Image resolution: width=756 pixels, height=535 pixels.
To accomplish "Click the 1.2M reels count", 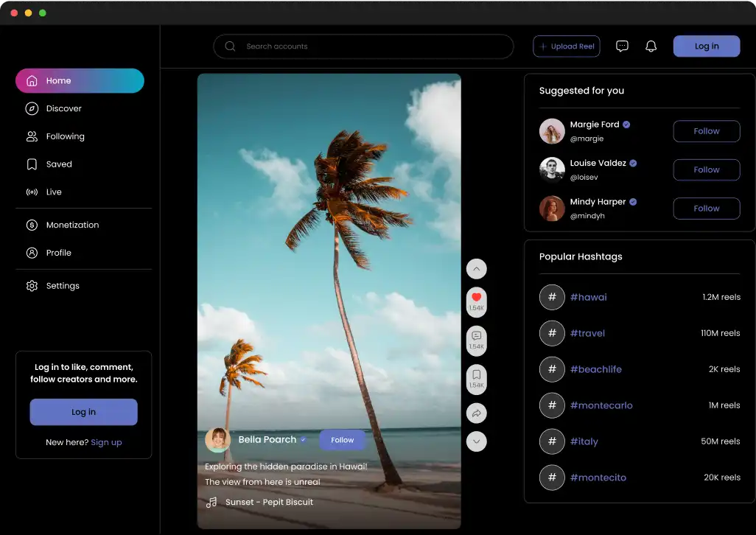I will [721, 297].
